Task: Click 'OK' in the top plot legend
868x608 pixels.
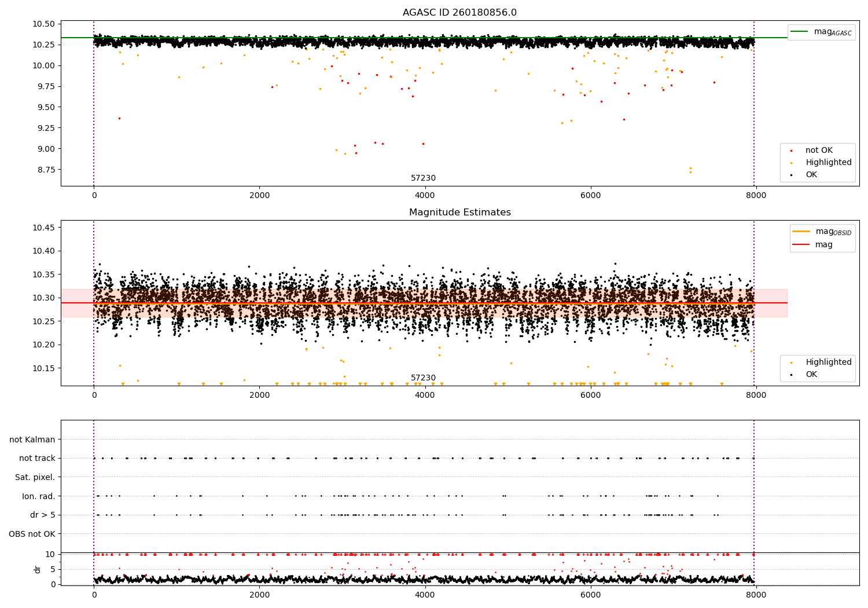Action: tap(811, 175)
